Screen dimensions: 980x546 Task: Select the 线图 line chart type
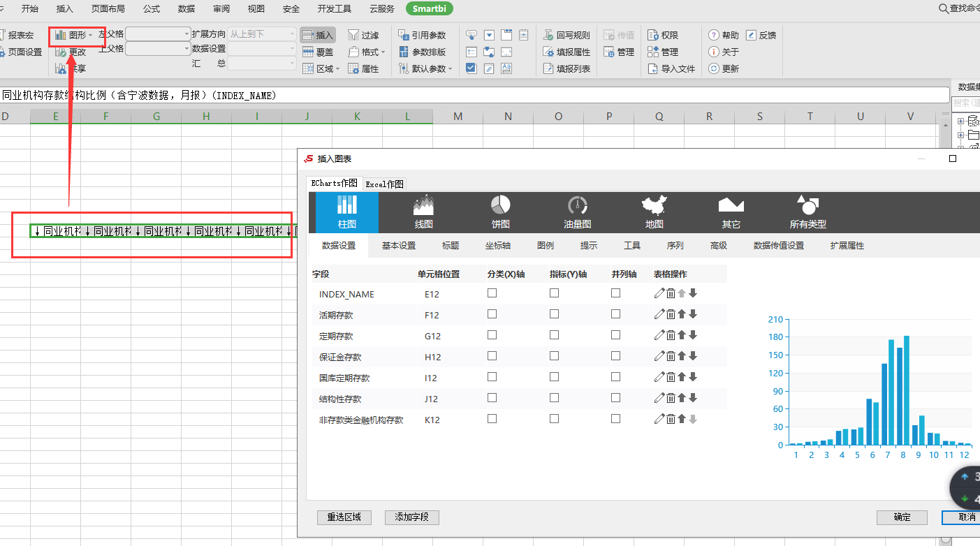(x=424, y=212)
